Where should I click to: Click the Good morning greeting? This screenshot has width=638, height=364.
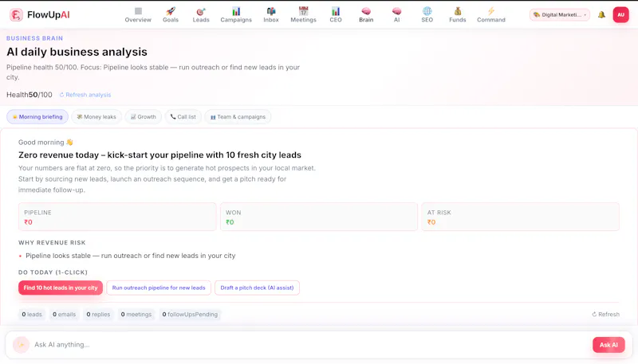45,143
